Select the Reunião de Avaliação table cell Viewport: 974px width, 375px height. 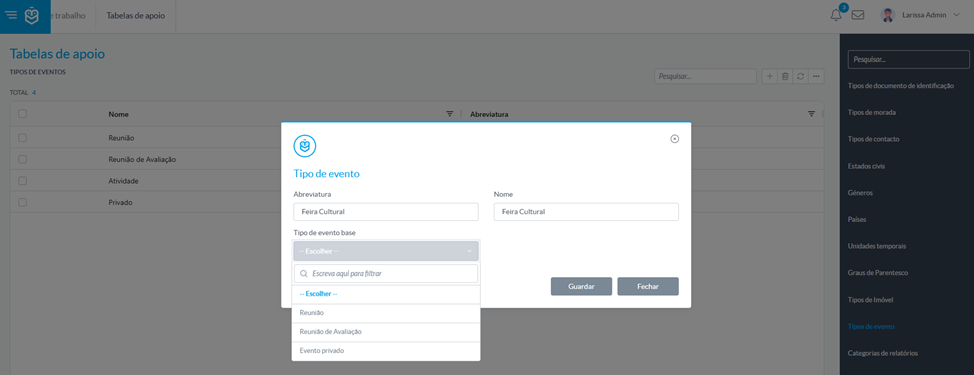point(142,160)
